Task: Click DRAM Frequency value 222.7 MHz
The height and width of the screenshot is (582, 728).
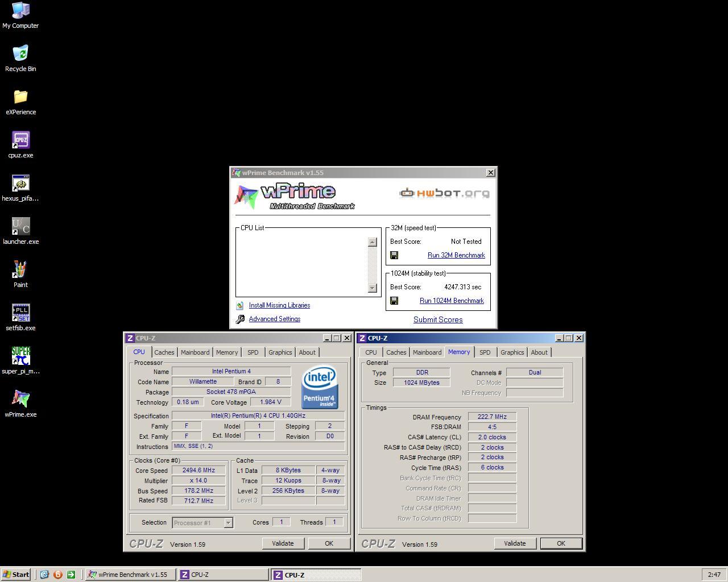Action: click(492, 417)
